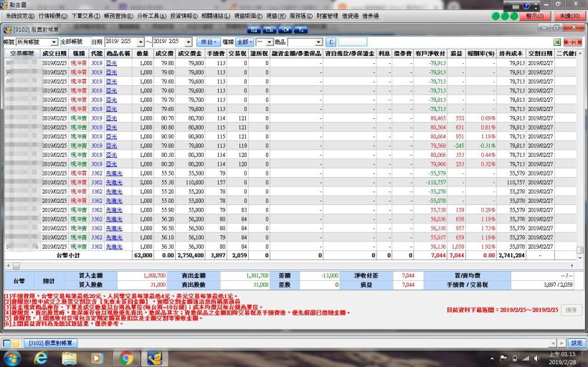Click the tab bar scroll-right arrow at bottom
The height and width of the screenshot is (367, 588).
tap(561, 343)
